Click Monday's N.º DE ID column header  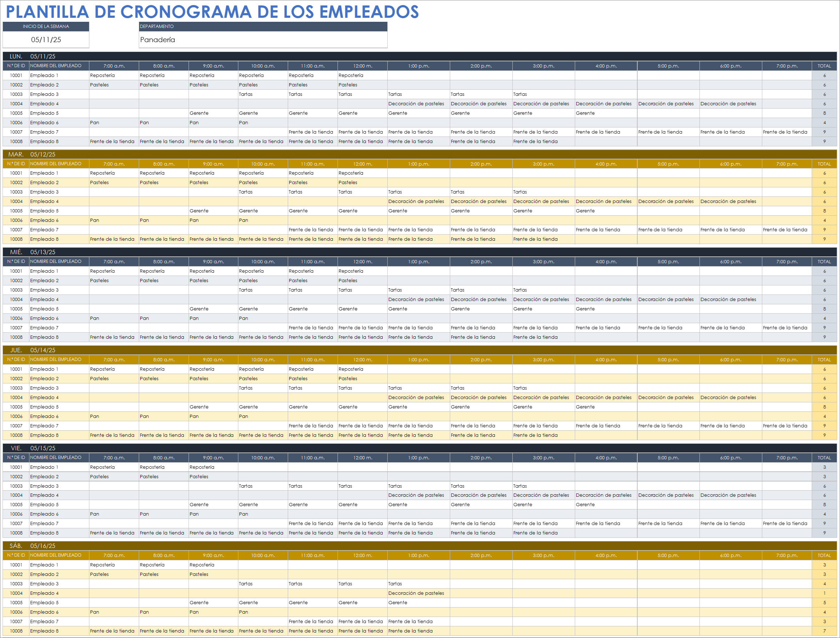[x=16, y=66]
